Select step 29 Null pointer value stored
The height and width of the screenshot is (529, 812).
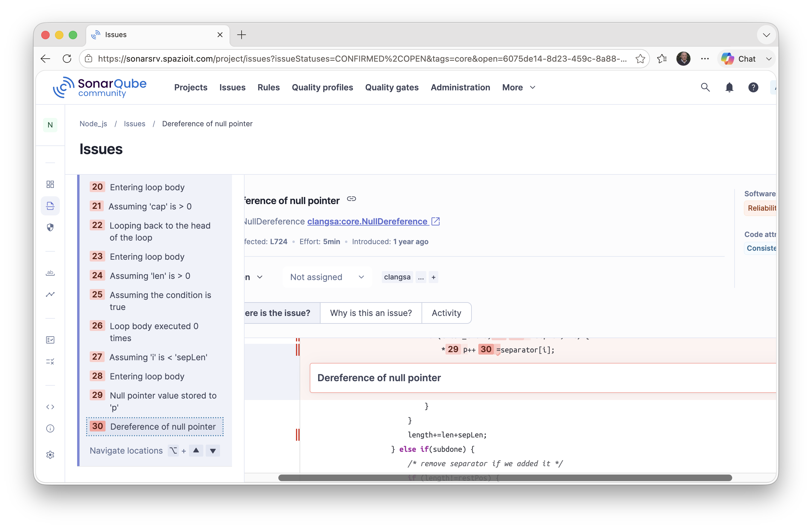[155, 401]
